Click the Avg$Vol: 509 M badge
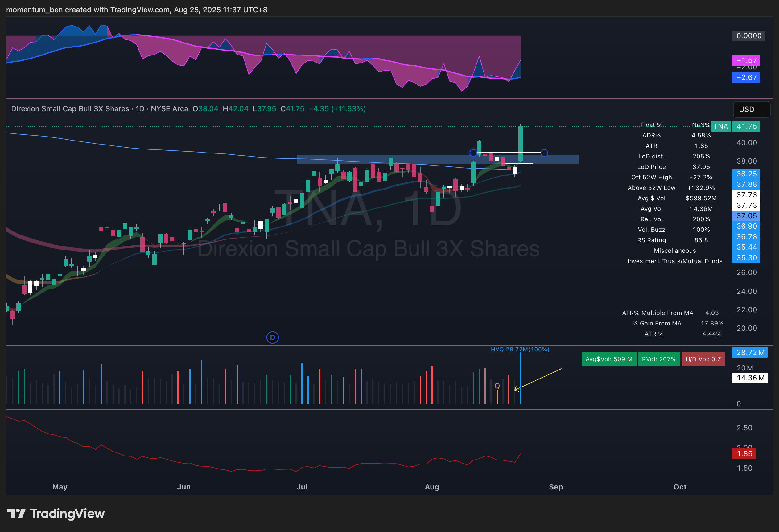This screenshot has width=779, height=532. (608, 359)
